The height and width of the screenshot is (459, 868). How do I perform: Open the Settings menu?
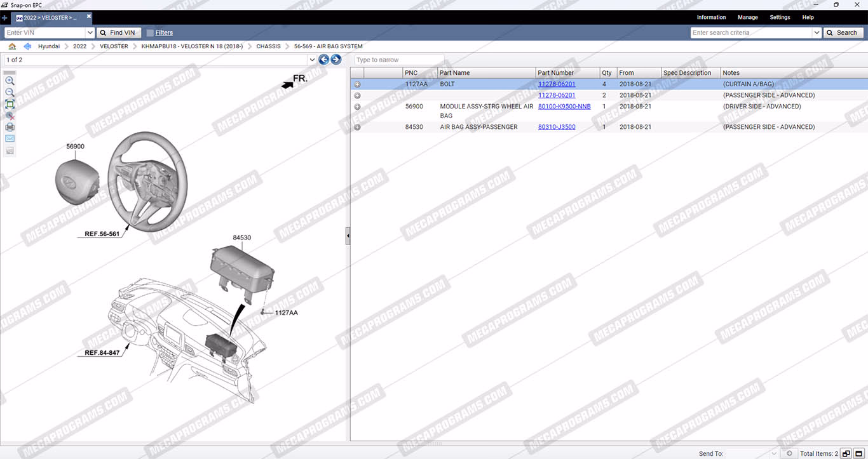pyautogui.click(x=780, y=18)
